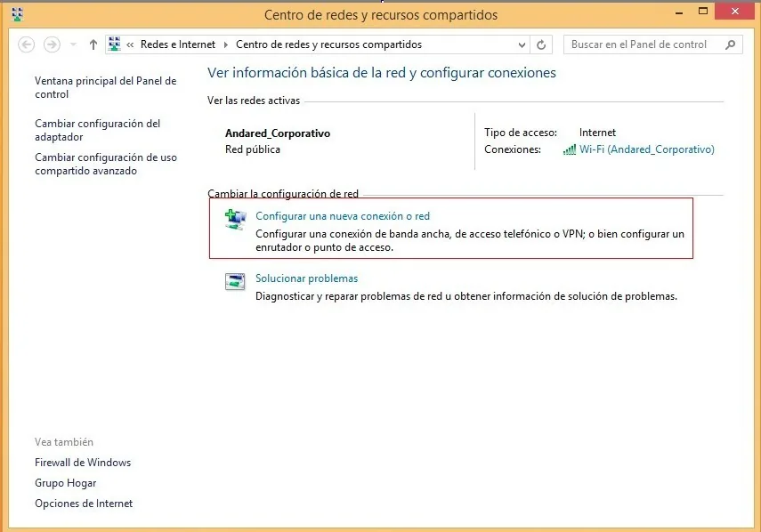Screen dimensions: 761x532
Task: Select Centro de redes y recursos compartidos breadcrumb
Action: (x=328, y=44)
